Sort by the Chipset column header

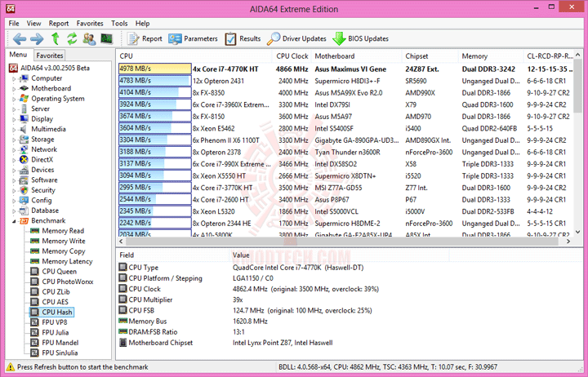tap(430, 56)
